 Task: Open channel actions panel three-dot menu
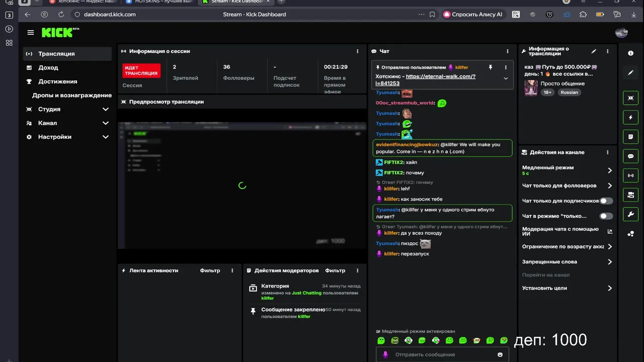(x=607, y=152)
